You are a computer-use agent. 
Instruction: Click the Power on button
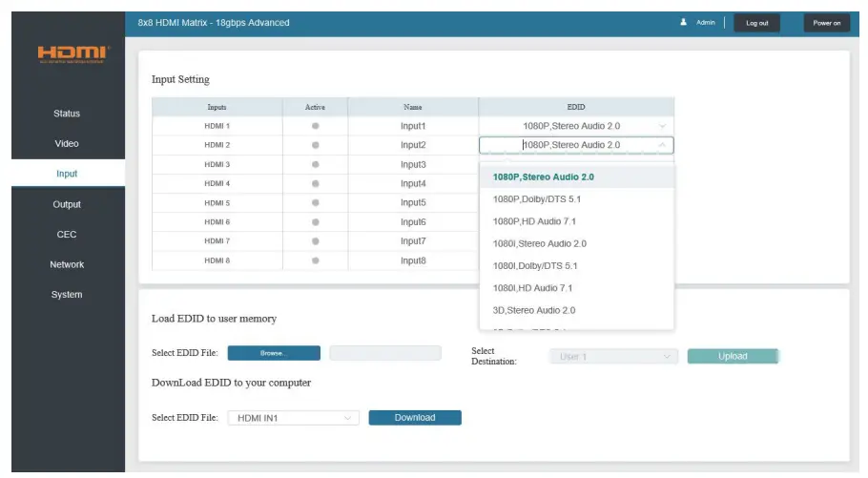pos(826,23)
